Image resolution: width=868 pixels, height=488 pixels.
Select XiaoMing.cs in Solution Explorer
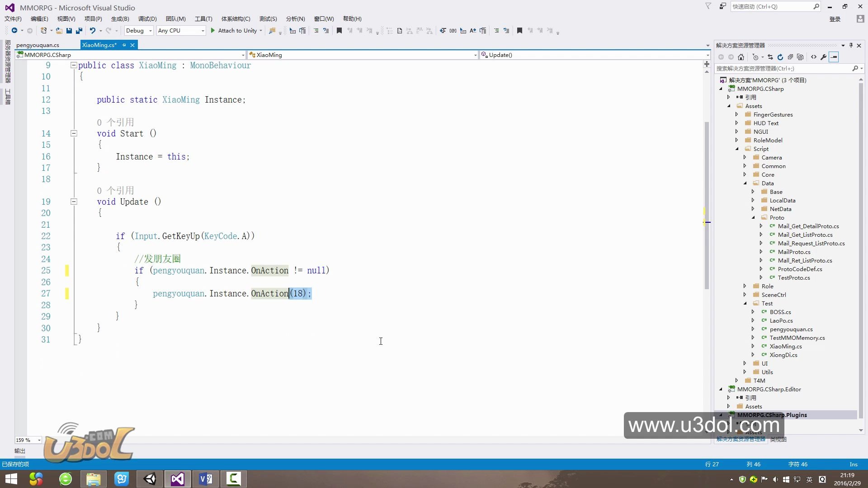[786, 346]
